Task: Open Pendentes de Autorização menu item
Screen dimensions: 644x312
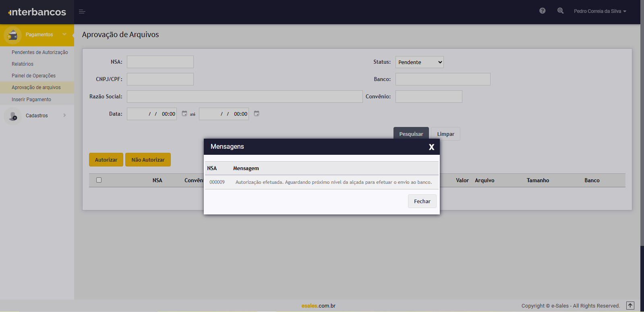Action: tap(39, 52)
